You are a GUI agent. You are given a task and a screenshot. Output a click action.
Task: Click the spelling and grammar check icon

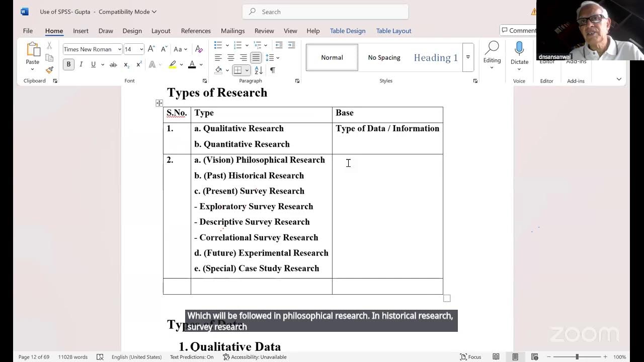point(100,357)
